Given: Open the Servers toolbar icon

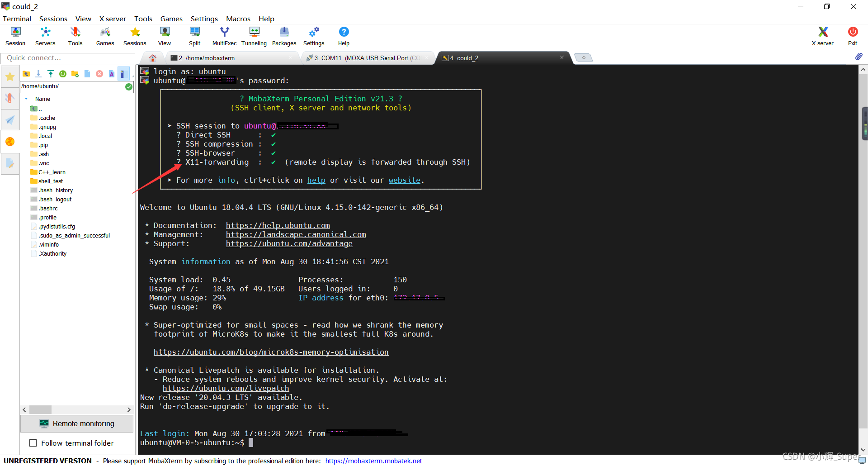Looking at the screenshot, I should (45, 36).
